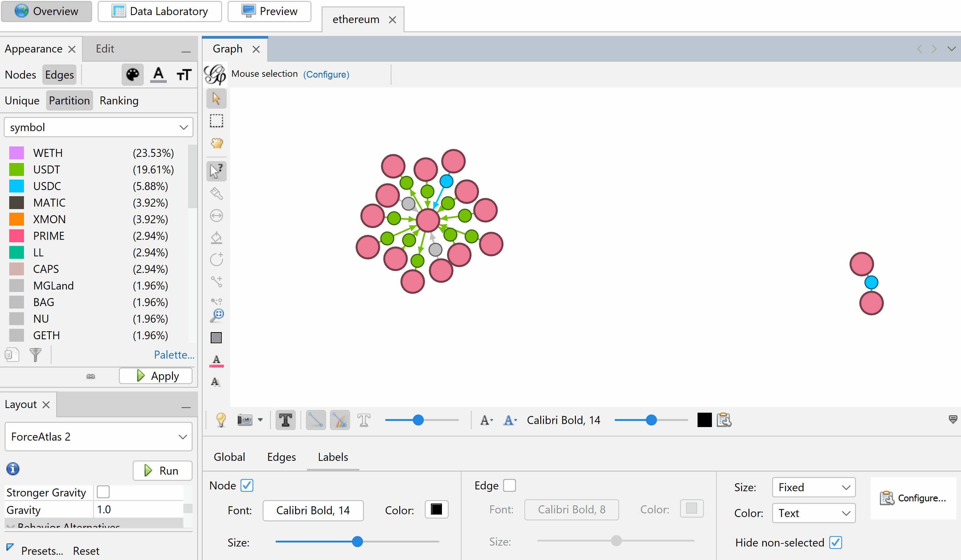Open the Ranking appearance tab
The width and height of the screenshot is (961, 560).
point(119,101)
